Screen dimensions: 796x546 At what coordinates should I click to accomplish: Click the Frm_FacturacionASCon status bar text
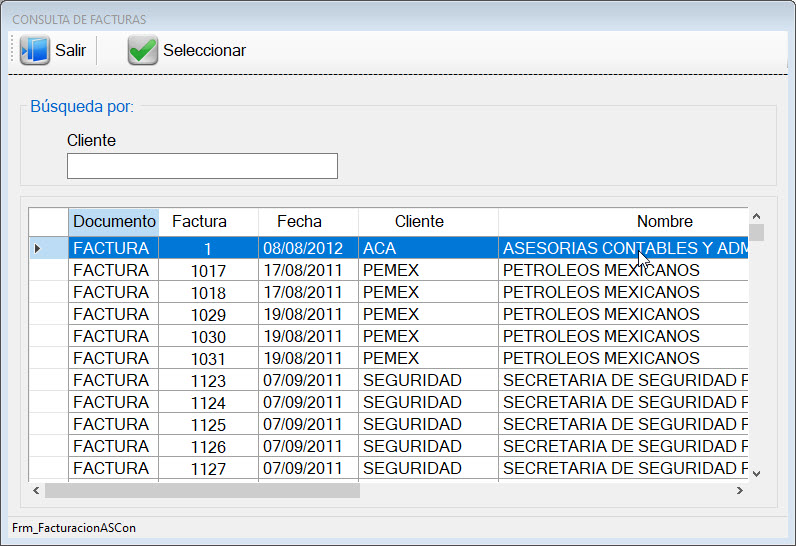74,528
